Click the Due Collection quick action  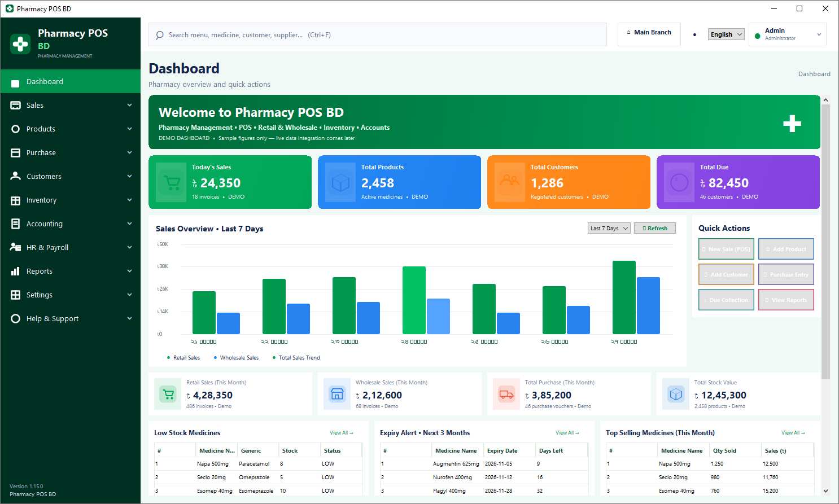(x=726, y=300)
